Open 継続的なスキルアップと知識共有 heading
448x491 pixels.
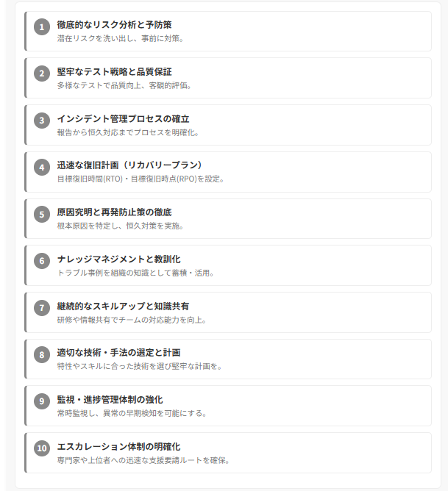pos(123,306)
